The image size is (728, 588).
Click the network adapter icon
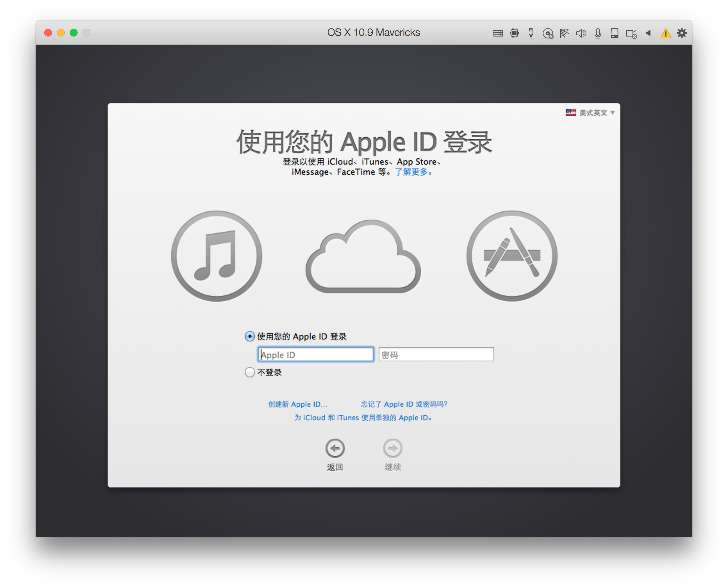(565, 33)
